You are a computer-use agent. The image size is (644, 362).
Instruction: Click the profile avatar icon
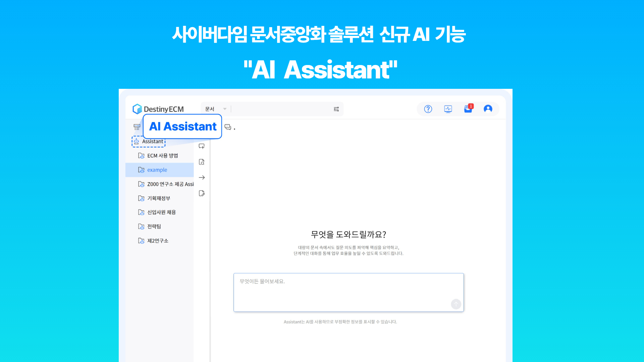[x=488, y=109]
